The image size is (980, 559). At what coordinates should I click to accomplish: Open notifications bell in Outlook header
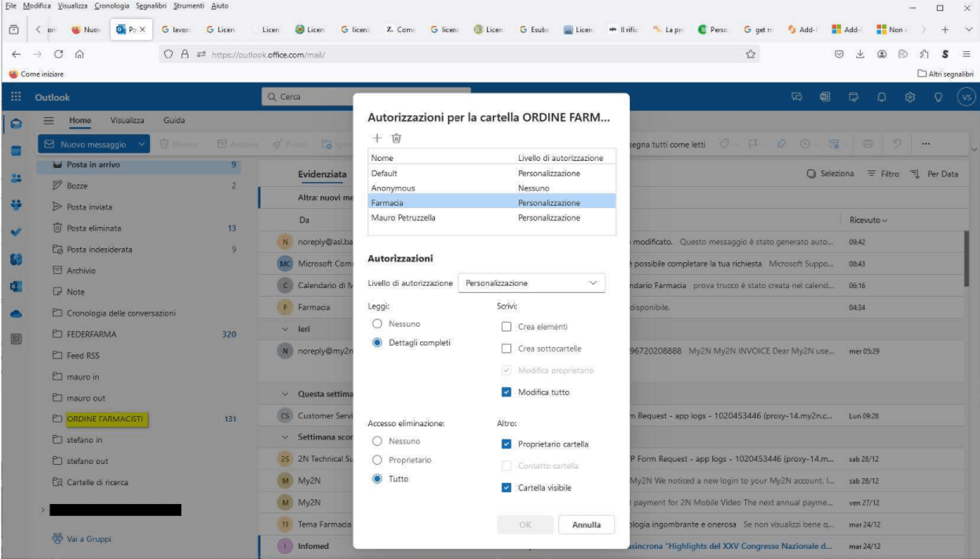pyautogui.click(x=881, y=97)
